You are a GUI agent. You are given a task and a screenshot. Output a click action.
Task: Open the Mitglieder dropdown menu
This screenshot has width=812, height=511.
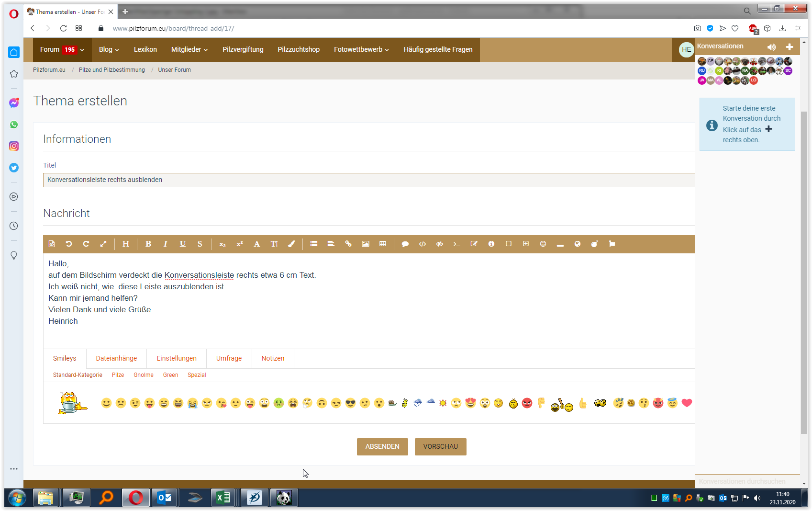(189, 49)
